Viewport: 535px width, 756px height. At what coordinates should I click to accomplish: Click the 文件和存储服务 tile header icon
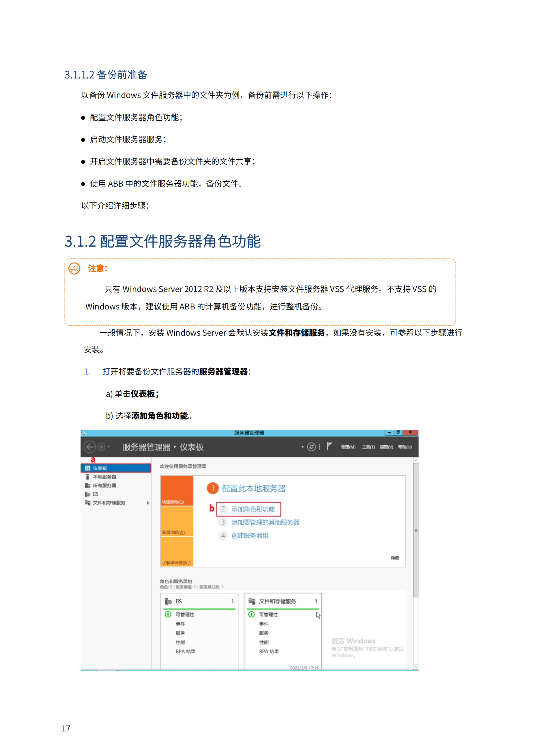[x=252, y=601]
